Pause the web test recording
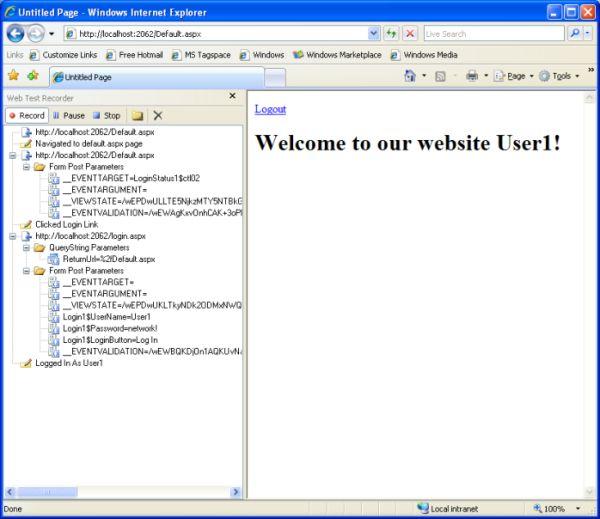600x519 pixels. coord(69,115)
